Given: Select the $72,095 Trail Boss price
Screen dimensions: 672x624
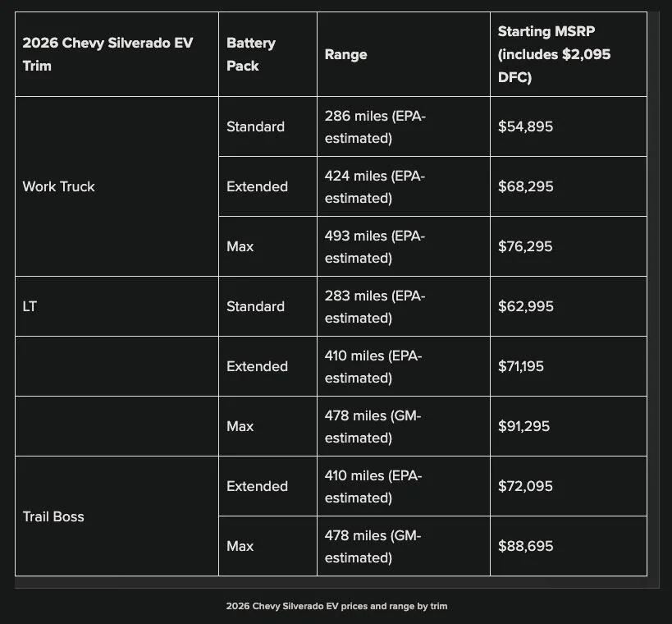Looking at the screenshot, I should click(x=569, y=486).
